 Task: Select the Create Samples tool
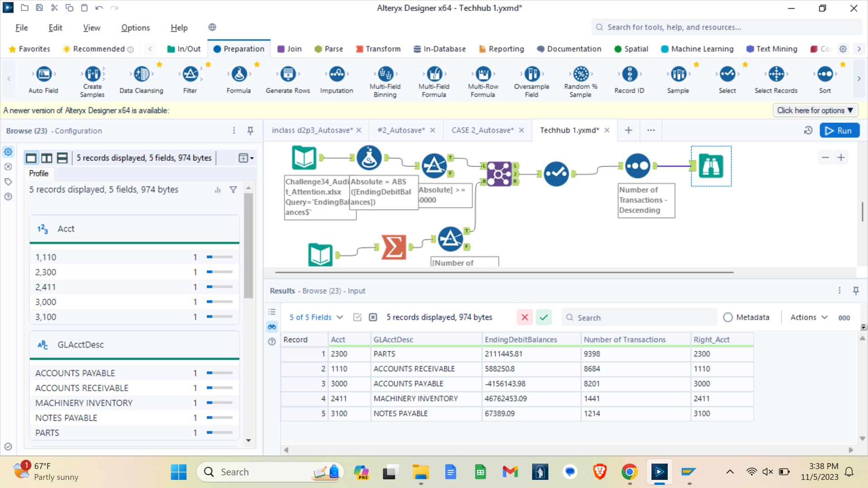(92, 81)
